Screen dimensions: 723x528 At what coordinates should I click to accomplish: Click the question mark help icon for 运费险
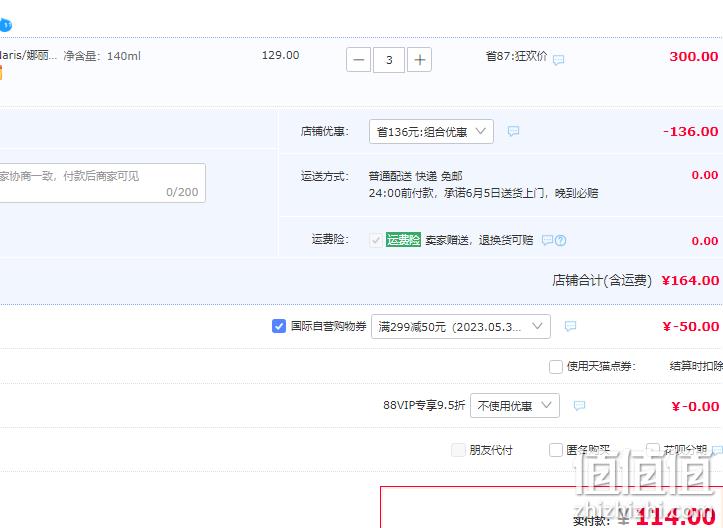pyautogui.click(x=560, y=240)
